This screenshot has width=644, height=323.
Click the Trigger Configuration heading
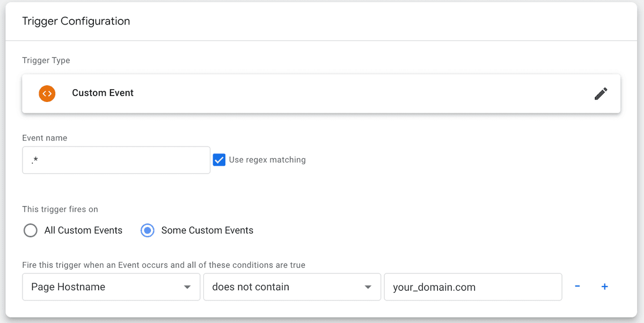point(76,21)
